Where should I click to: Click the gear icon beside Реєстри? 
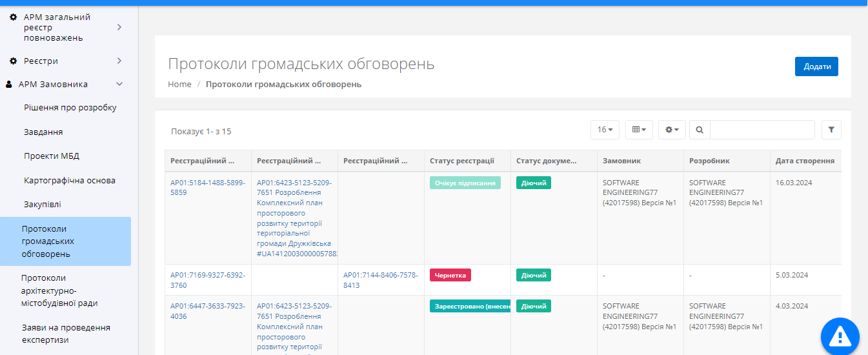point(13,61)
